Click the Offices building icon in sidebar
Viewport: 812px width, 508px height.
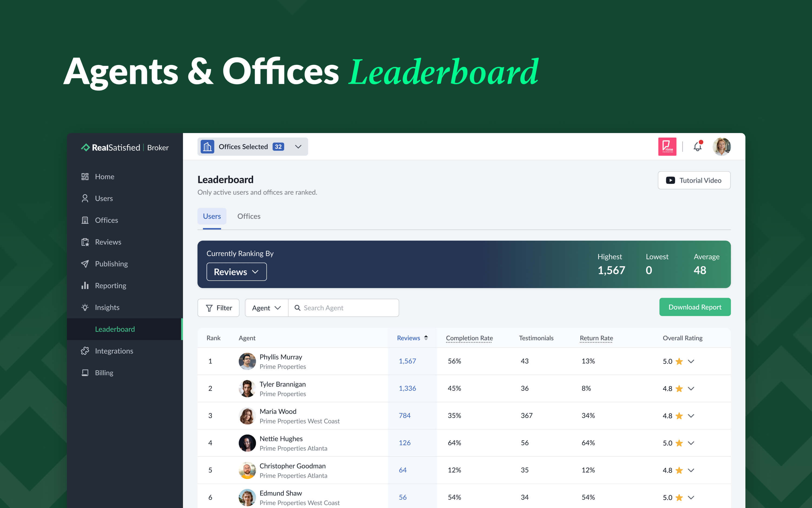pos(85,220)
